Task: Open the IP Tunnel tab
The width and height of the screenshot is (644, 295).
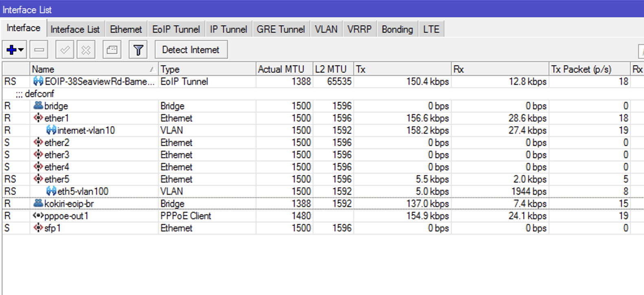Action: tap(228, 29)
